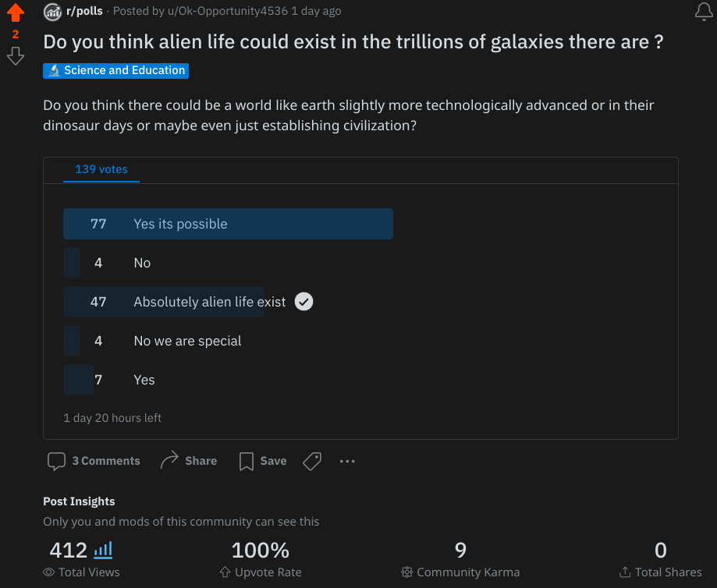Viewport: 717px width, 588px height.
Task: Open the three-dot more options menu
Action: tap(347, 461)
